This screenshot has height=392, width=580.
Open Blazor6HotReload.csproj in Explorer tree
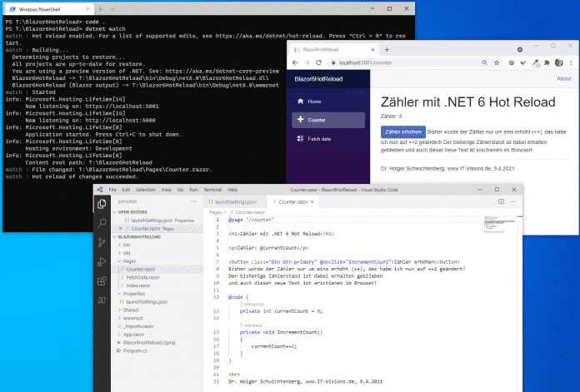[x=148, y=343]
